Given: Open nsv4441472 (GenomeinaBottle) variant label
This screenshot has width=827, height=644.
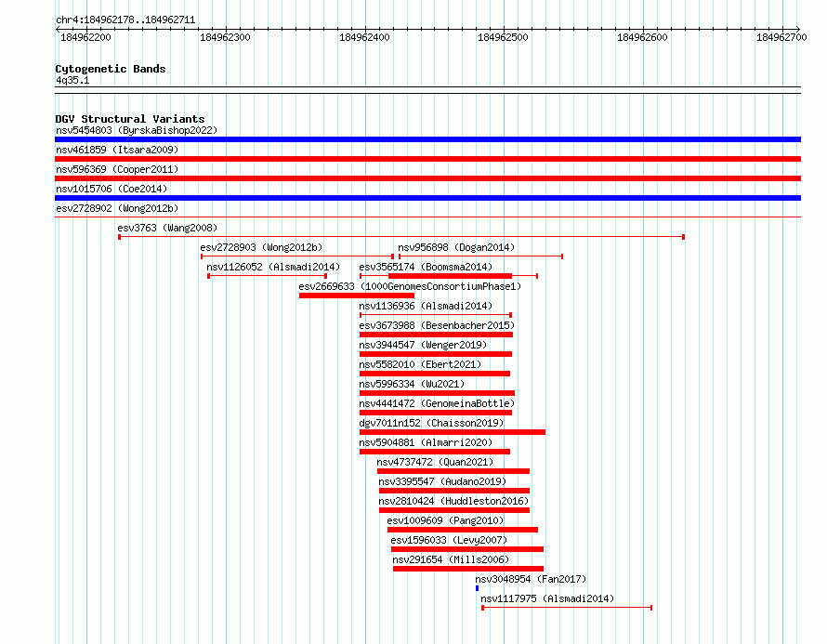Looking at the screenshot, I should 437,403.
